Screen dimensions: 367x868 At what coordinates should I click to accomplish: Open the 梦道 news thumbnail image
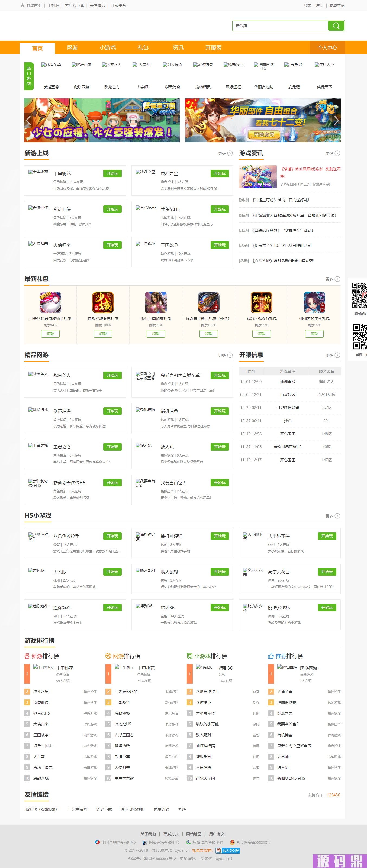258,177
